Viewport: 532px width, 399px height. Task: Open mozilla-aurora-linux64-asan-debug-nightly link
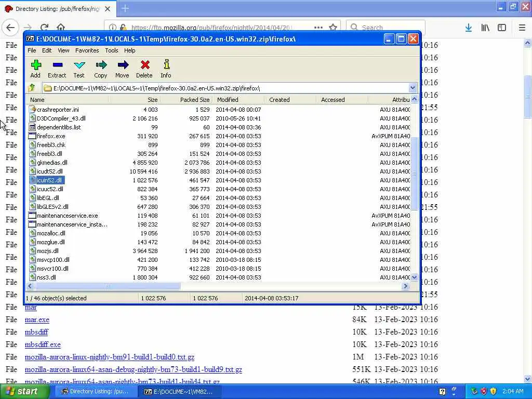(x=134, y=369)
